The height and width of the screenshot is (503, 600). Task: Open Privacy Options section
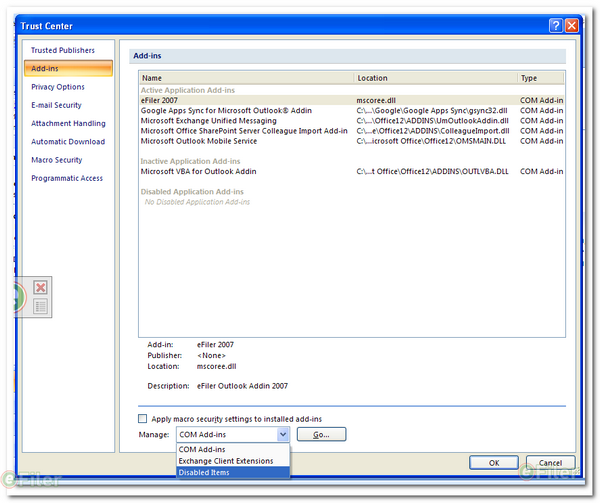(58, 87)
